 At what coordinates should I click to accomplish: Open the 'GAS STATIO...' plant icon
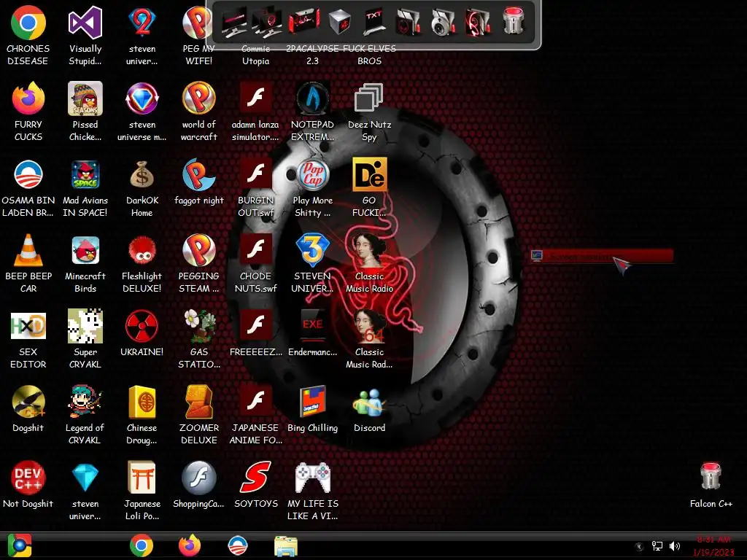click(199, 326)
